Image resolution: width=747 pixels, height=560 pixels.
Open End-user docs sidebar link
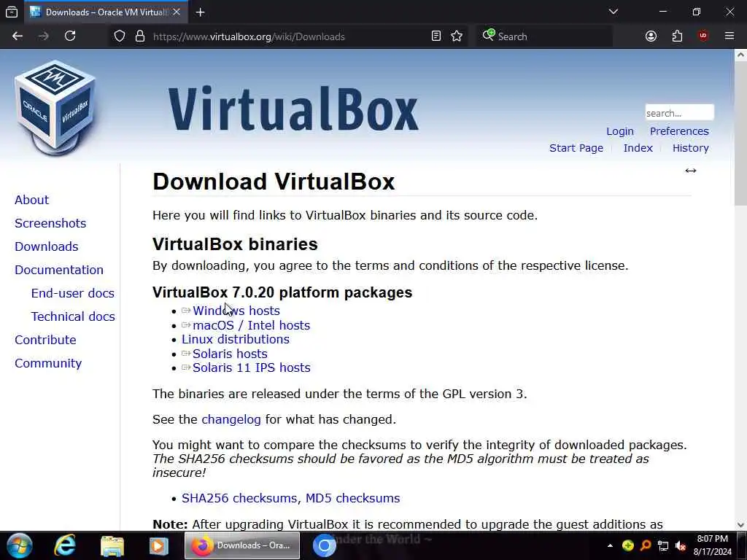pyautogui.click(x=73, y=293)
